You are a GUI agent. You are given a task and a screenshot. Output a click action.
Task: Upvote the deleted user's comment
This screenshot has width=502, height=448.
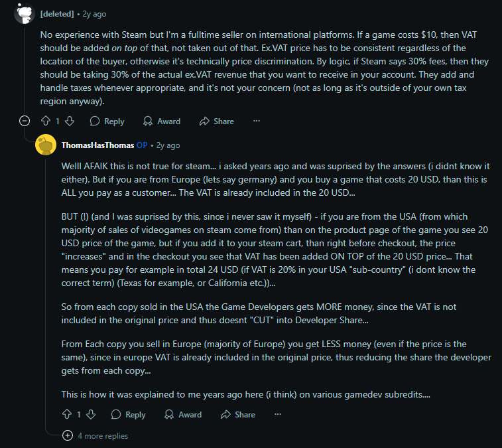pyautogui.click(x=46, y=121)
